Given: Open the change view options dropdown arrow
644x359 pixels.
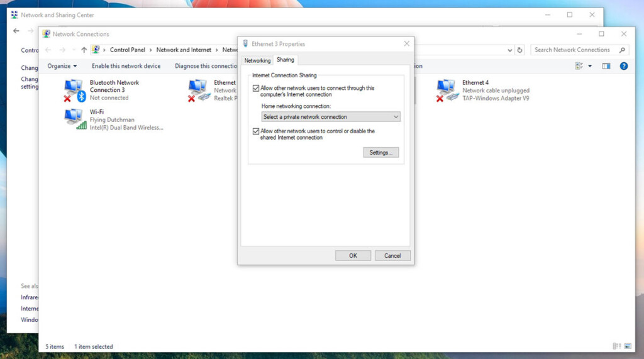Looking at the screenshot, I should pyautogui.click(x=590, y=66).
